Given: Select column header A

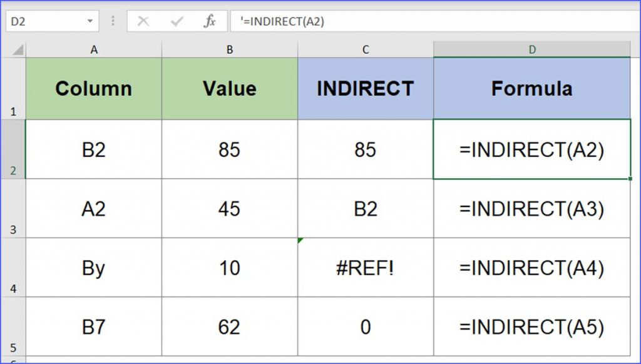Looking at the screenshot, I should click(x=93, y=48).
